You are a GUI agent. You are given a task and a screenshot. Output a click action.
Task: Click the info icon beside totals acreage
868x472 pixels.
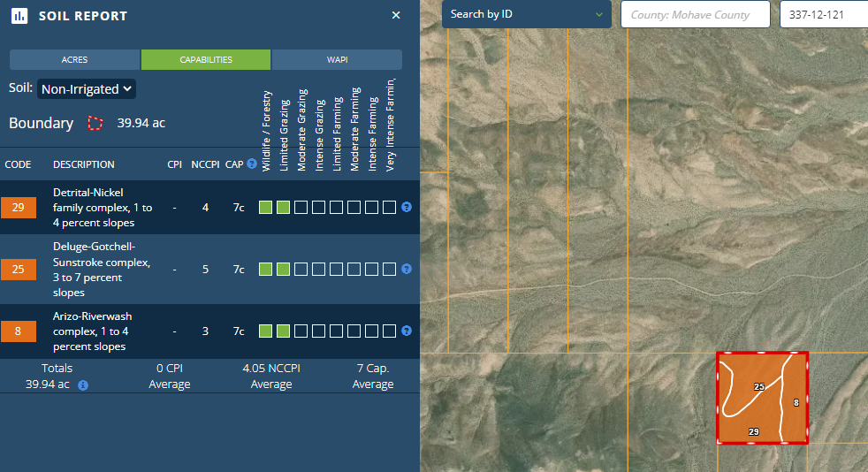click(83, 385)
